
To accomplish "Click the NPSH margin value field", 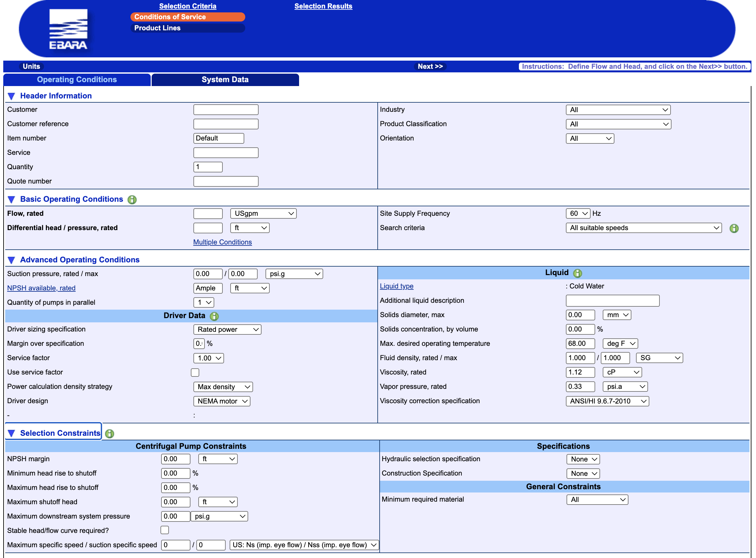I will (x=175, y=459).
